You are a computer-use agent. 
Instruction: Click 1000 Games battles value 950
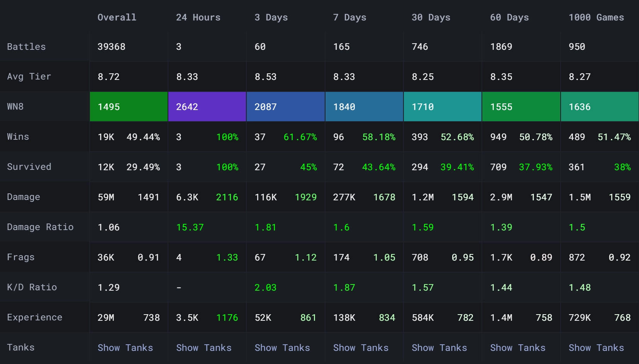577,47
